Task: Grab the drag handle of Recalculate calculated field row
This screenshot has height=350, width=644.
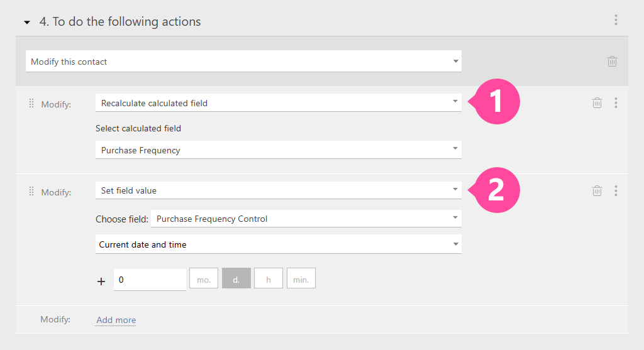Action: point(31,104)
